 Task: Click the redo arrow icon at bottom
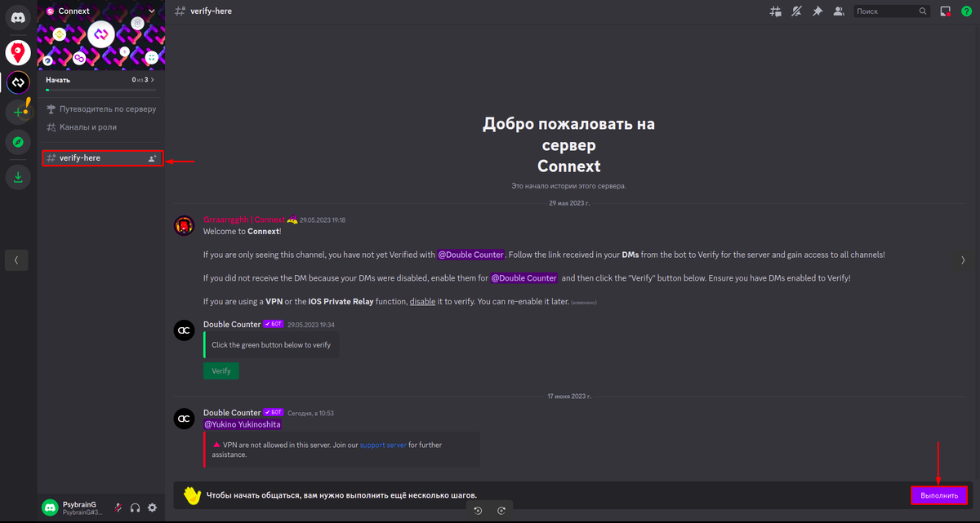click(x=501, y=511)
